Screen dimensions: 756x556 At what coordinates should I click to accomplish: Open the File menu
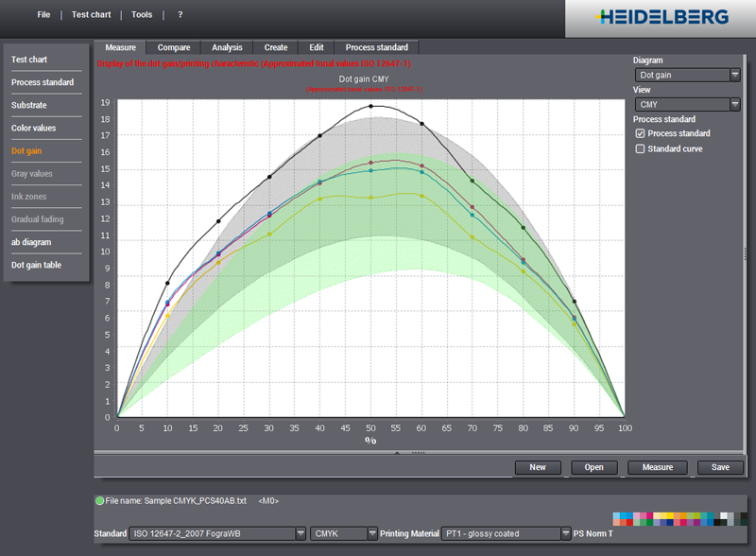coord(43,14)
